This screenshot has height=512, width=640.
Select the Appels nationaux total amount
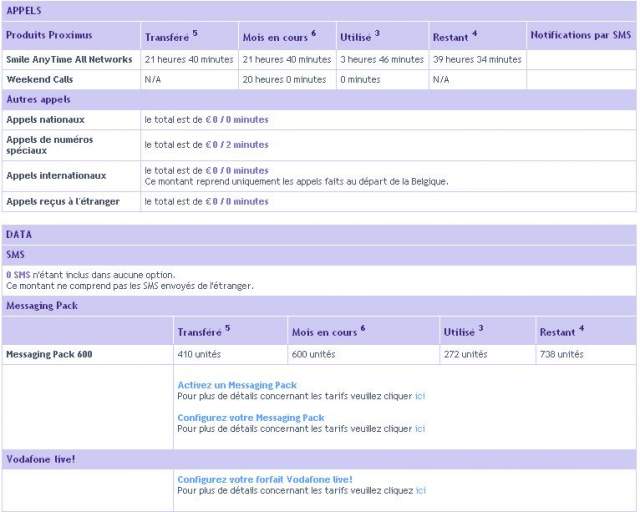click(237, 119)
